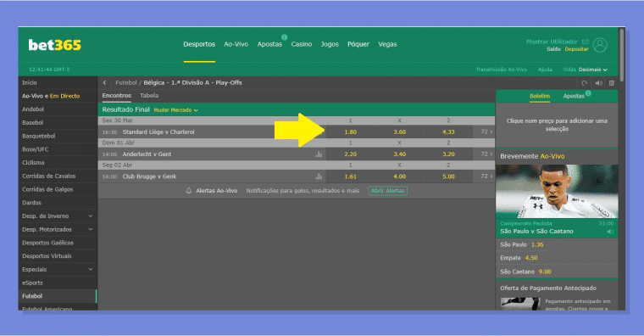Screen dimensions: 644x336
Task: Select Basquetebol in the sports sidebar
Action: tap(58, 136)
